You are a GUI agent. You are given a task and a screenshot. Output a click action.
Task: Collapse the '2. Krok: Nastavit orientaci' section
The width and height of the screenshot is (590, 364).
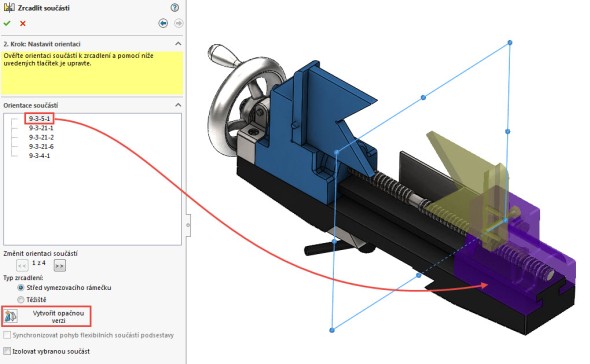pos(178,44)
